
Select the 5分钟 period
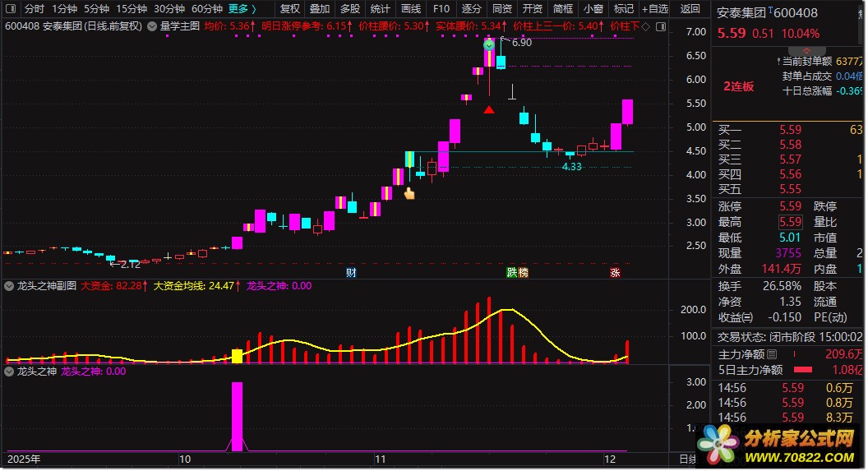[96, 9]
